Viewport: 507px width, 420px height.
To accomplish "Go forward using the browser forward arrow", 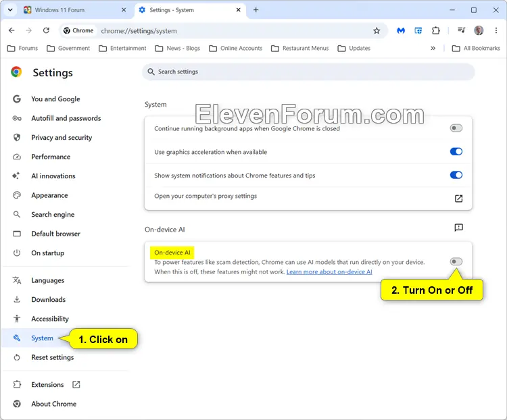I will coord(29,30).
